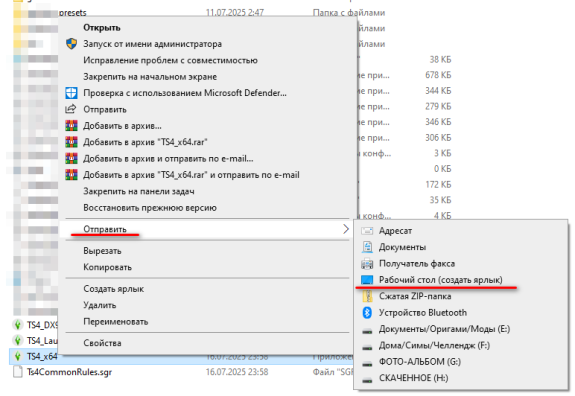The width and height of the screenshot is (575, 396).
Task: Click Ts4CommonRules.sgr date 16.07.2025 23:58
Action: coord(237,372)
